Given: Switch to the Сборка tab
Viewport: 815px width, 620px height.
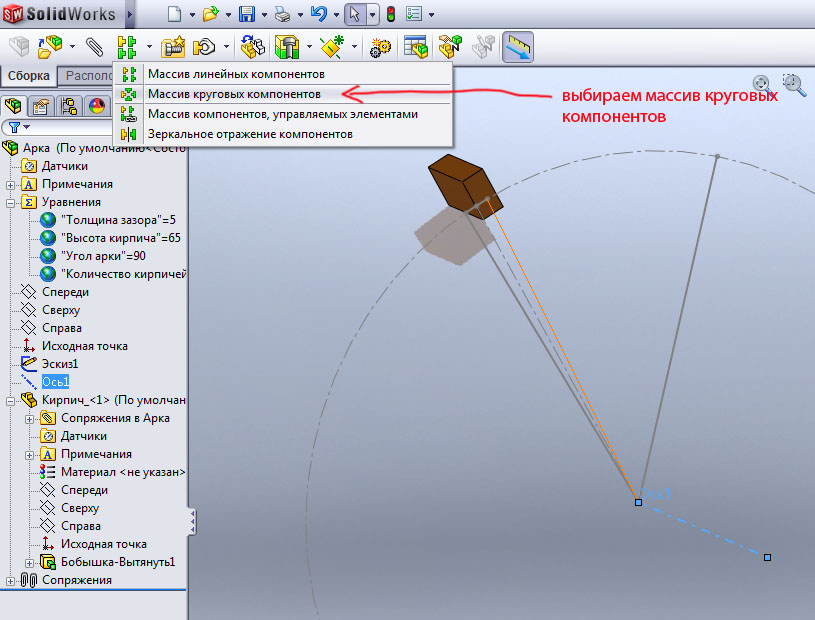Looking at the screenshot, I should pos(28,76).
